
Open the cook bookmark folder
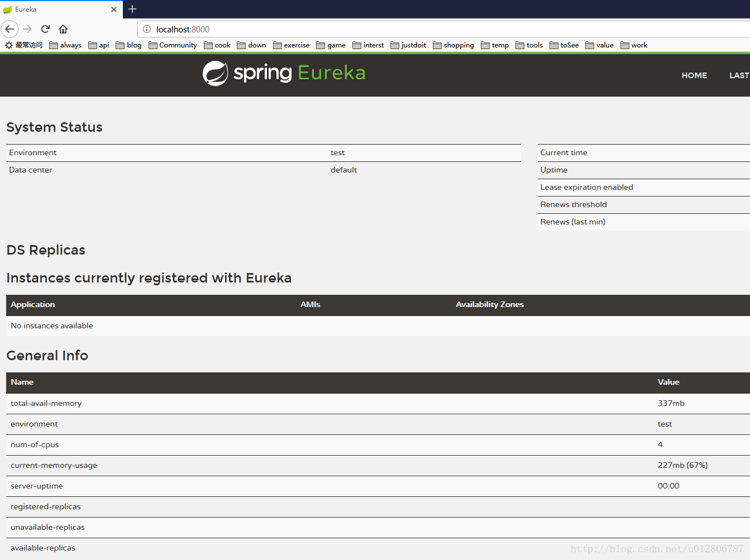point(217,45)
